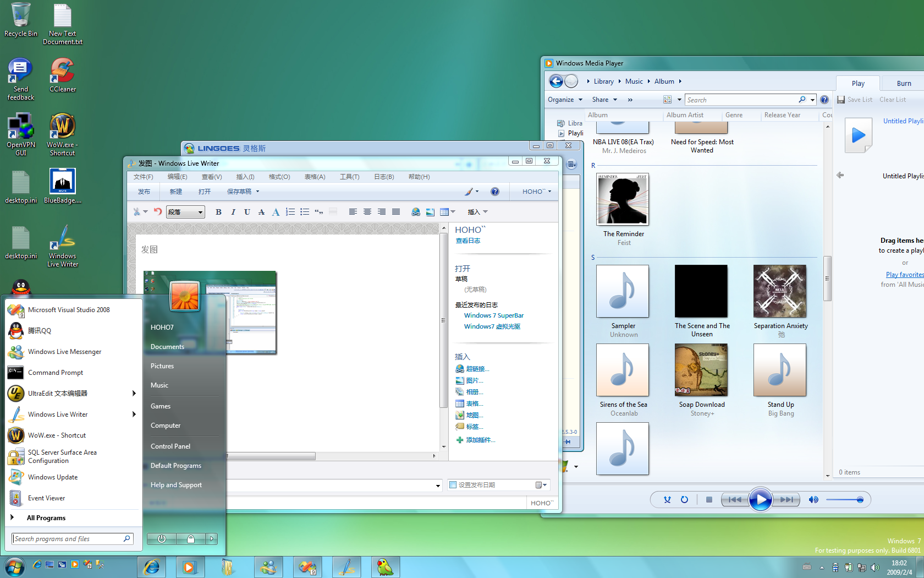Toggle shuffle in Media Player controls
The width and height of the screenshot is (924, 578).
tap(667, 500)
